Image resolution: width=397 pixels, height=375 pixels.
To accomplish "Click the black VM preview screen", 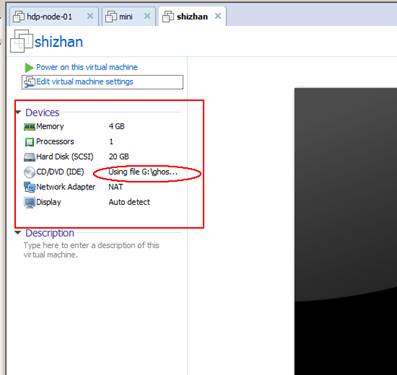I will point(345,231).
